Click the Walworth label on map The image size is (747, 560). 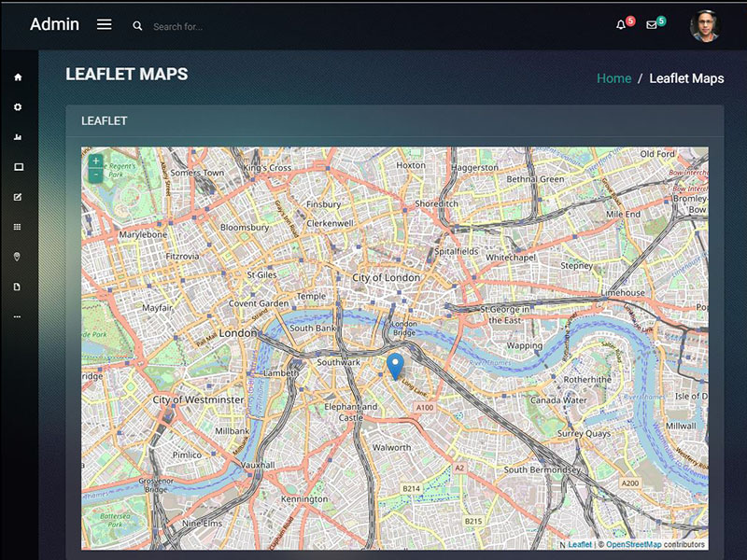[391, 448]
